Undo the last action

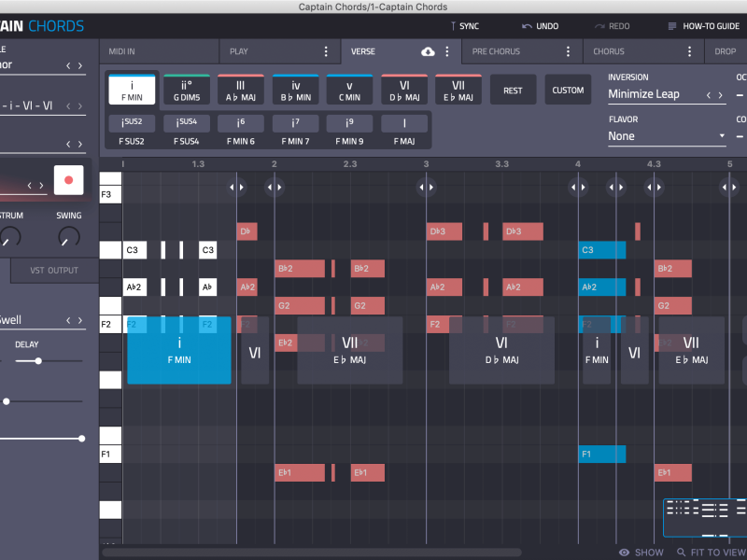coord(540,26)
